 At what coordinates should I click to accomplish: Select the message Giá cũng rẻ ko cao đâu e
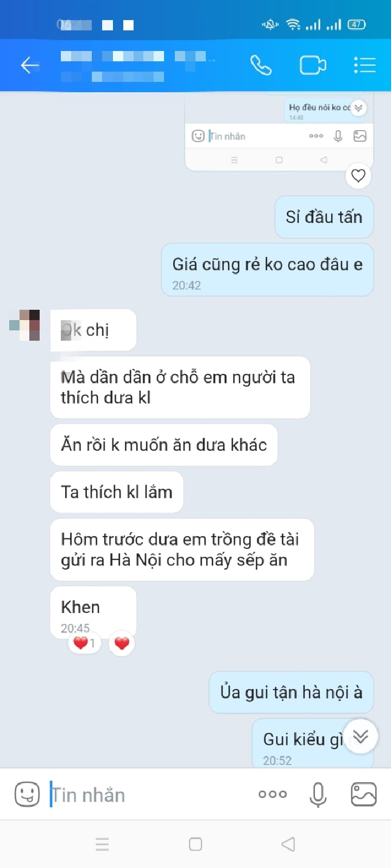pyautogui.click(x=267, y=270)
